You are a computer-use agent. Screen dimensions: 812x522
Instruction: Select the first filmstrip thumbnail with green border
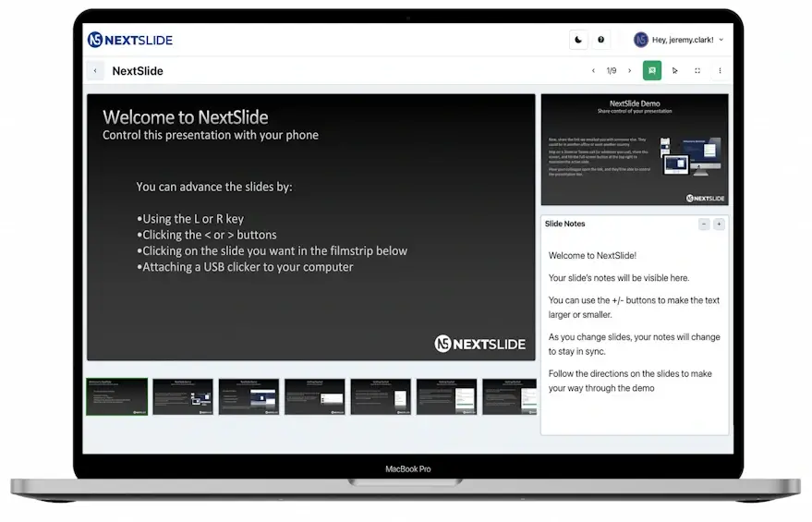[x=117, y=396]
